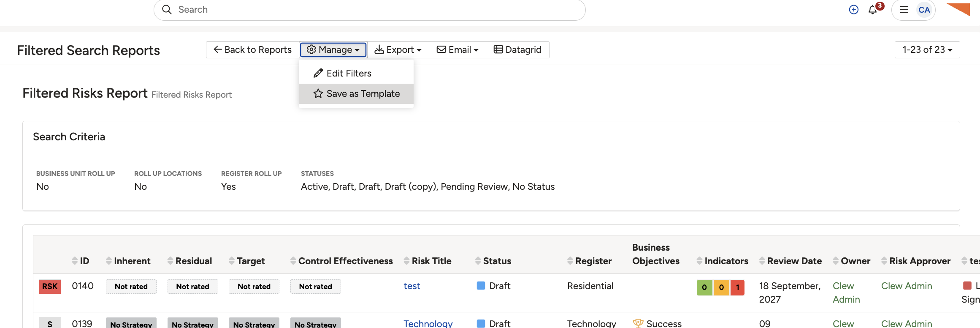The height and width of the screenshot is (328, 980).
Task: Click the CA user avatar
Action: click(x=924, y=10)
